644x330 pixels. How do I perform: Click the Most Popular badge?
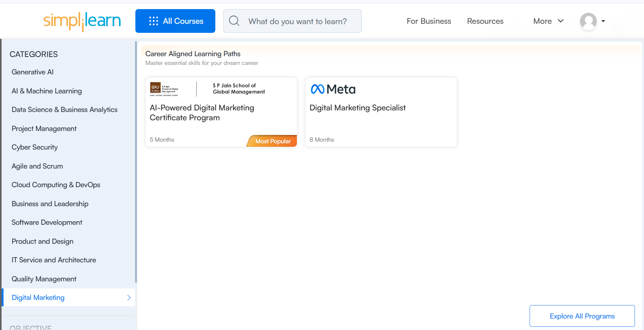(x=272, y=141)
